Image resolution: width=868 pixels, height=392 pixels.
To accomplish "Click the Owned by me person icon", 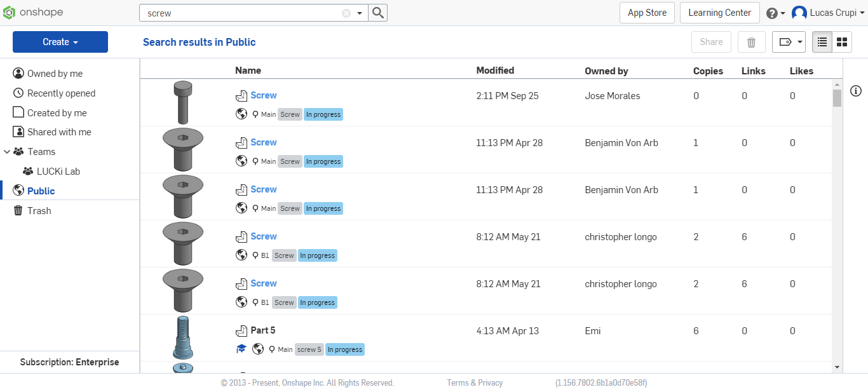I will coord(18,74).
